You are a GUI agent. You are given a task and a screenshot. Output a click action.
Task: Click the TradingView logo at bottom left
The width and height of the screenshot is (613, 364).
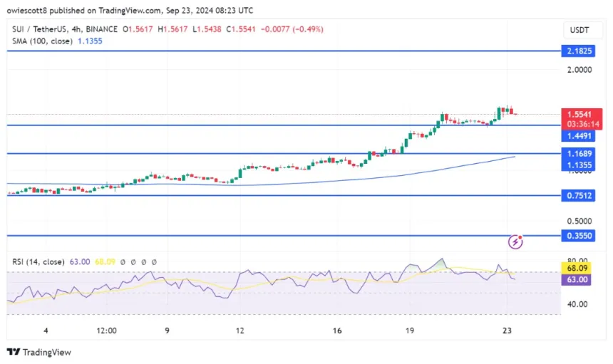click(x=39, y=352)
